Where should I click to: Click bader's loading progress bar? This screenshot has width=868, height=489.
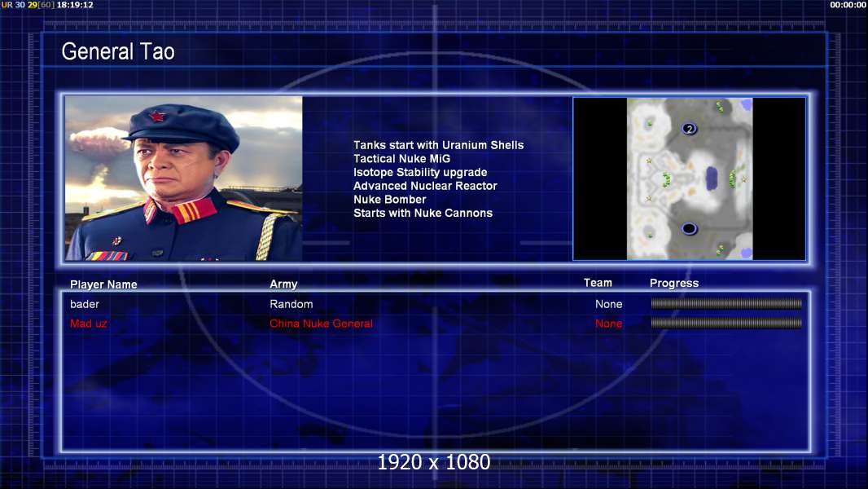pyautogui.click(x=726, y=303)
